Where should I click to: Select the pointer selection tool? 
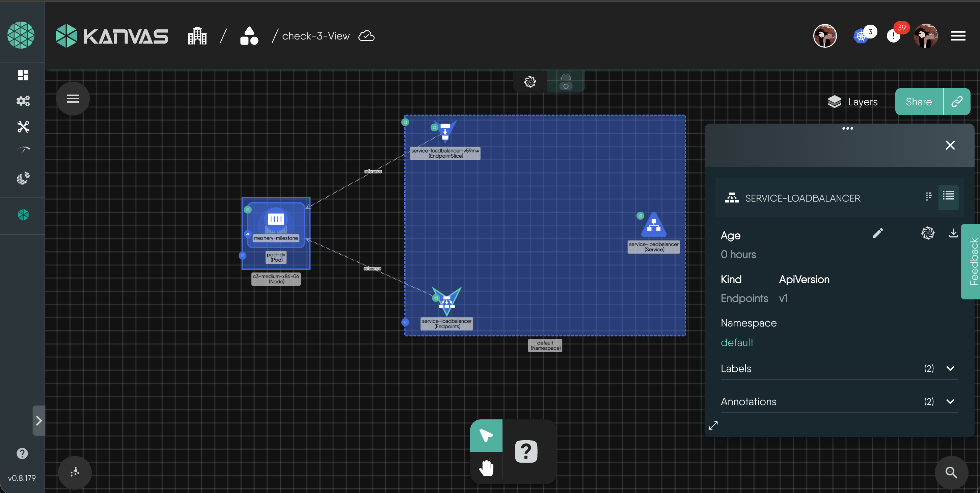[486, 435]
